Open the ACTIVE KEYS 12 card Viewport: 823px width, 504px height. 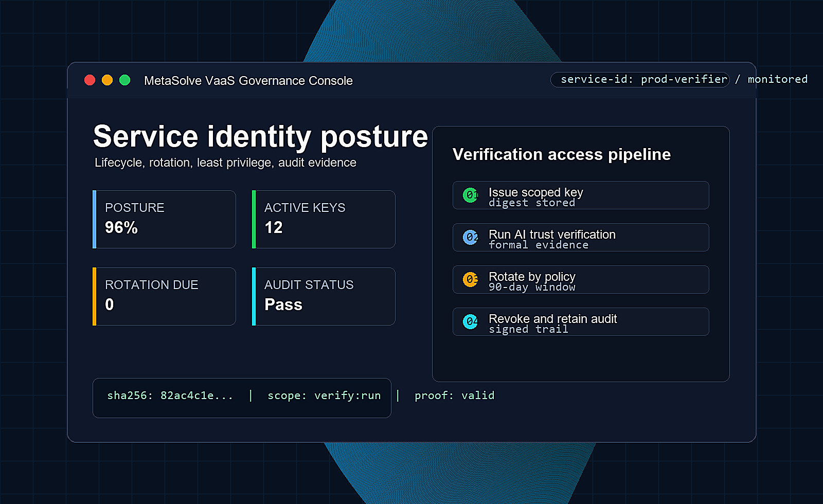point(324,220)
